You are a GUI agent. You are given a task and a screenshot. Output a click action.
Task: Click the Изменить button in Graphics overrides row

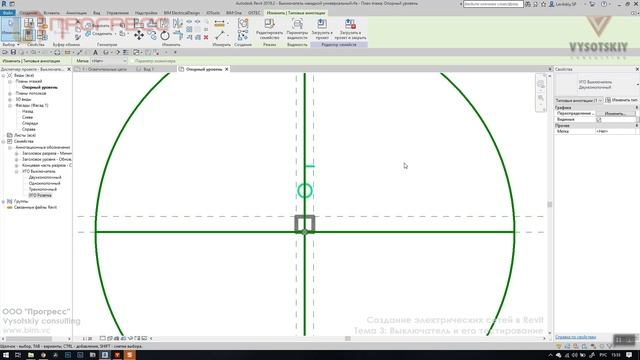pyautogui.click(x=615, y=113)
